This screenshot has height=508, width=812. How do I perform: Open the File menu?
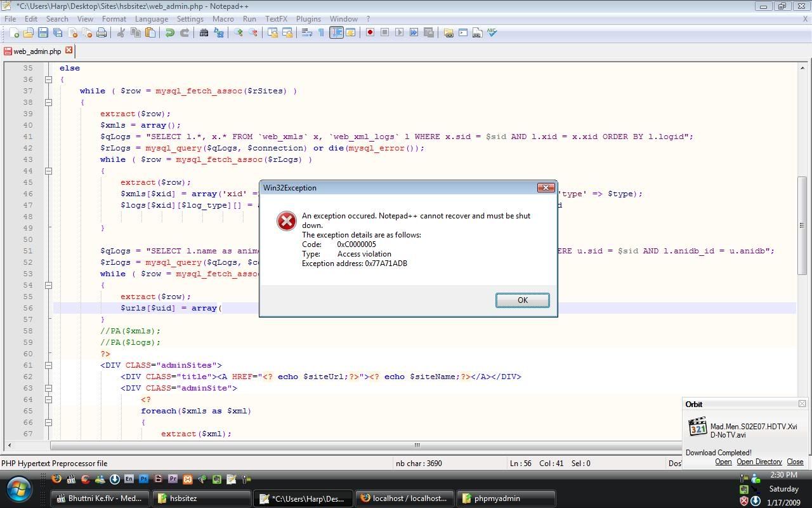pyautogui.click(x=10, y=19)
